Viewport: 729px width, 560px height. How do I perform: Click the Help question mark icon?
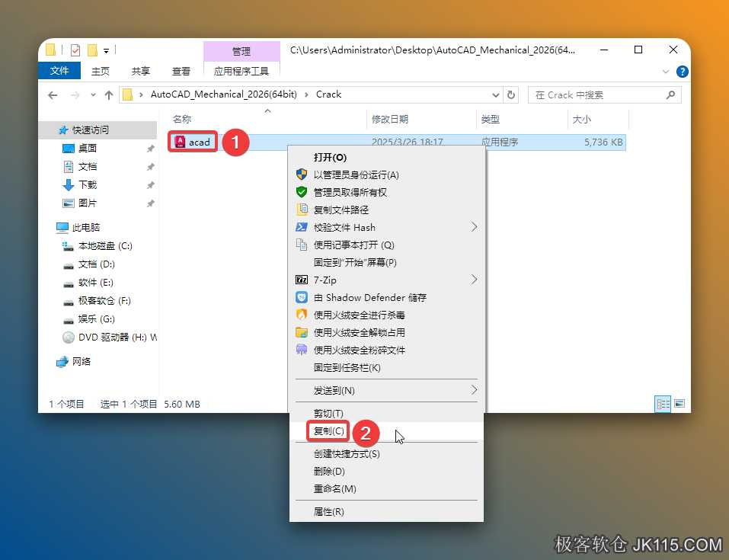pyautogui.click(x=682, y=72)
